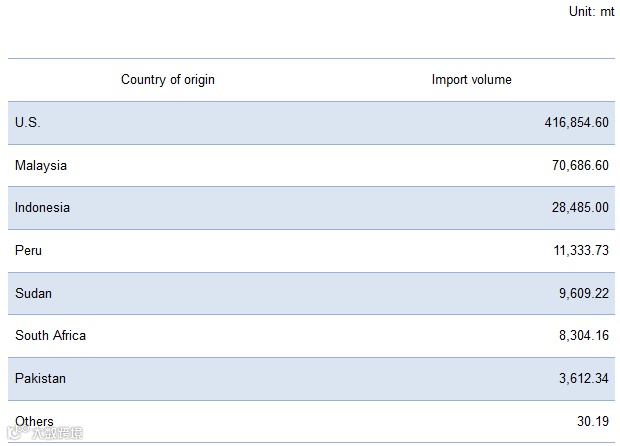620x446 pixels.
Task: Select the "U.S." country cell
Action: point(28,123)
